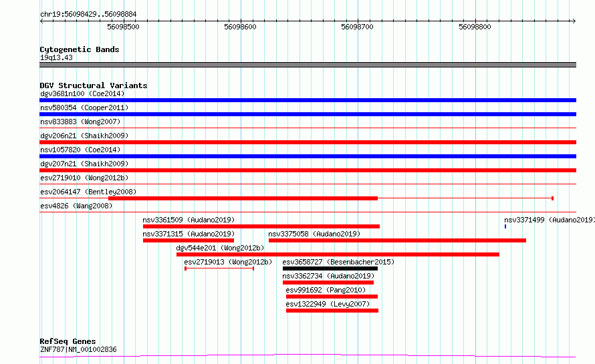Click the dgv207n21 (Shaikh2009) label
This screenshot has width=595, height=364.
point(84,164)
